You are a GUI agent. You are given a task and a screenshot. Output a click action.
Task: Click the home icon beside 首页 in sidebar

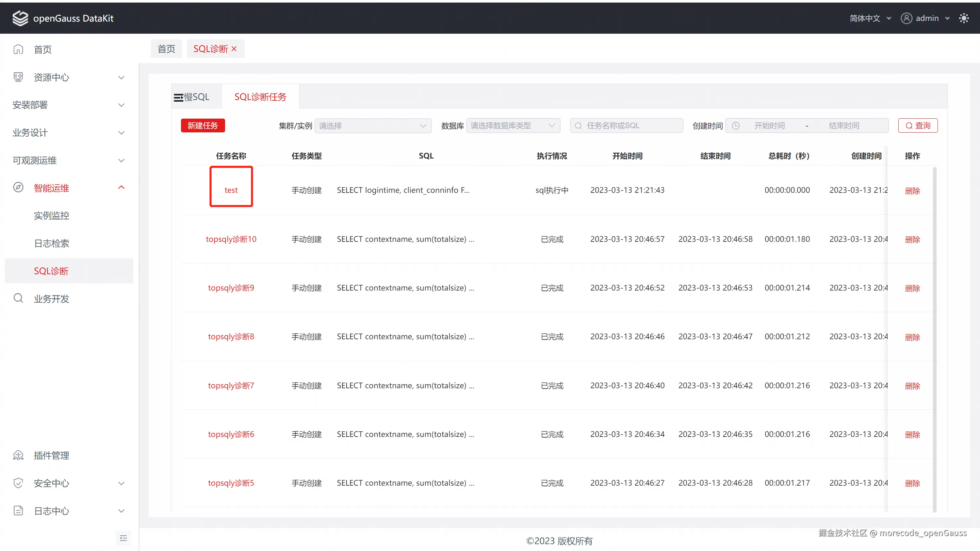coord(18,49)
